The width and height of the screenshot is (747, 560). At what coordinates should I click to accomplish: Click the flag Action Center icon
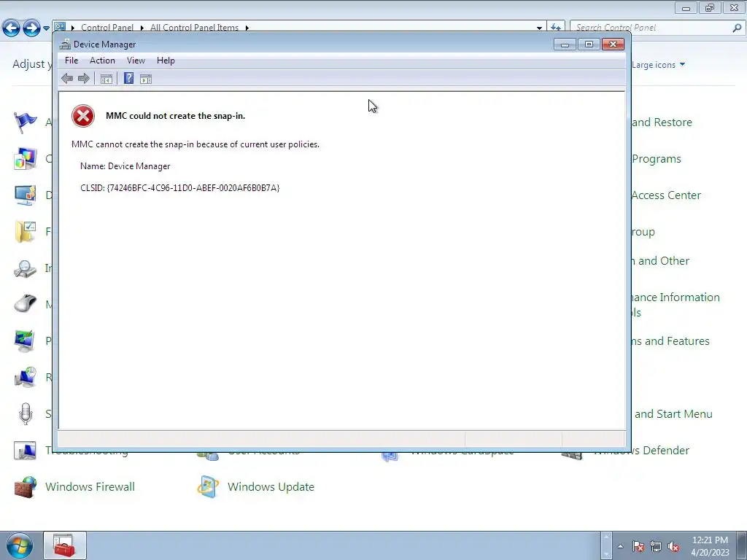point(26,122)
